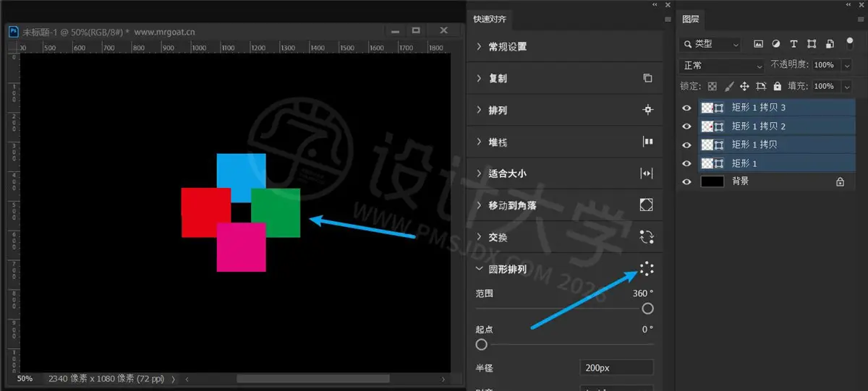Hide the 矩形 1 拷贝 3 layer

(687, 108)
